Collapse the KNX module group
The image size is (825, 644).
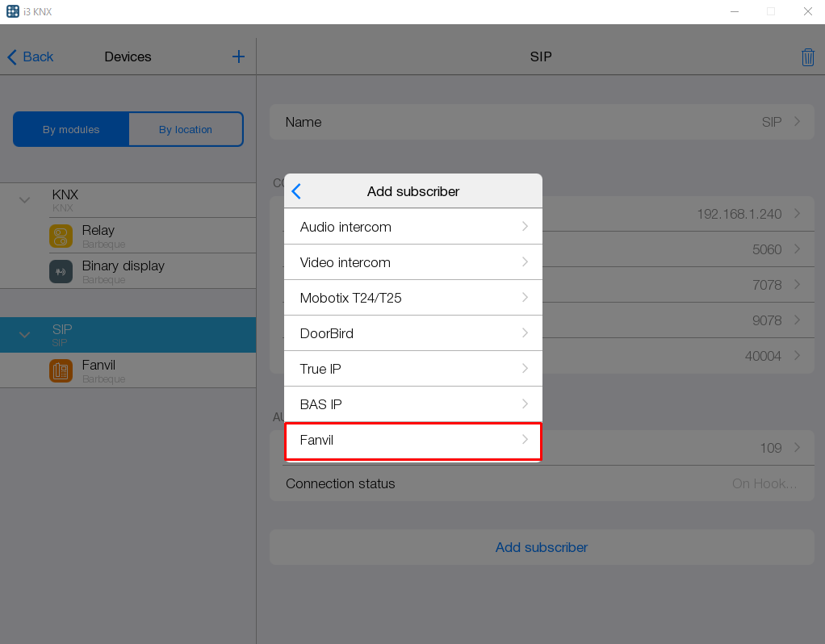[x=24, y=200]
